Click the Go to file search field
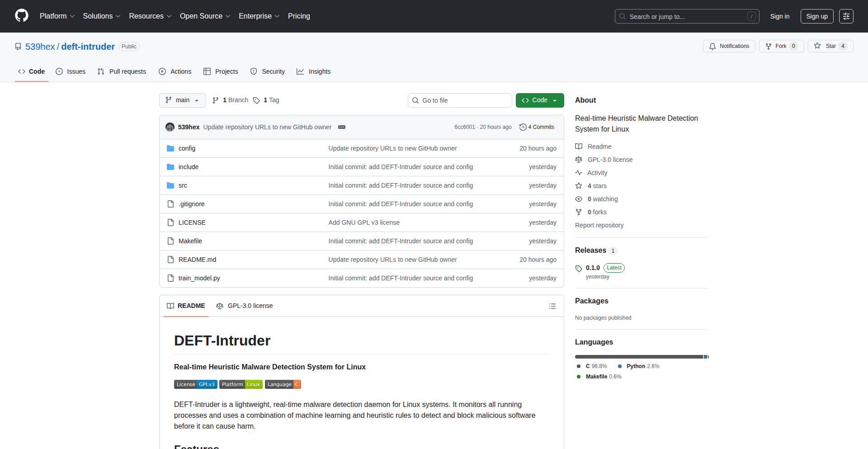This screenshot has height=449, width=868. (460, 100)
